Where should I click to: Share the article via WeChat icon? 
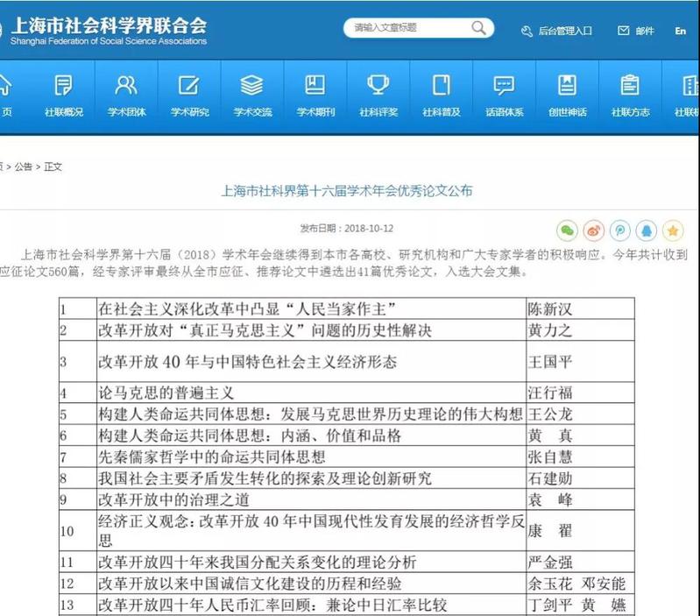[x=568, y=230]
